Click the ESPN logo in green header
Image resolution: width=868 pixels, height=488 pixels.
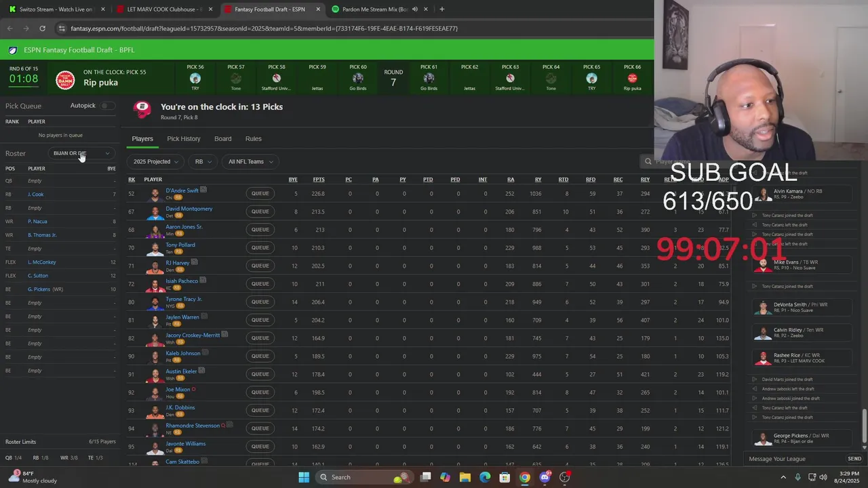pyautogui.click(x=13, y=50)
